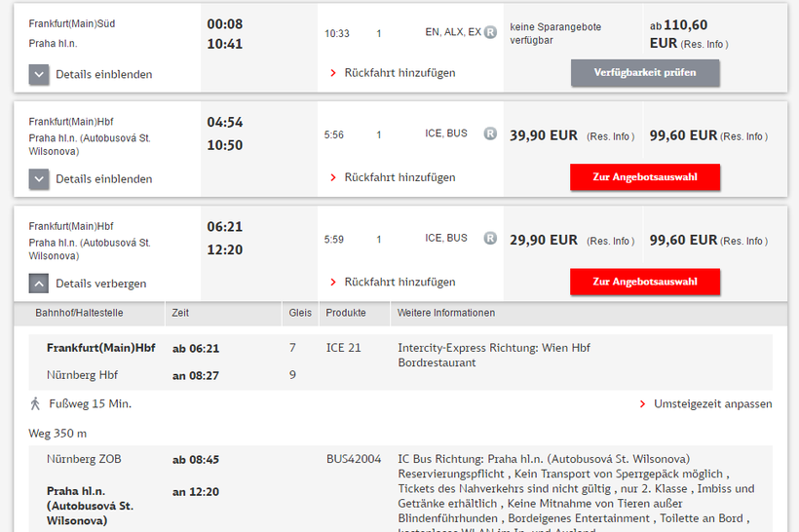Image resolution: width=799 pixels, height=532 pixels.
Task: Collapse details of the 06:21 connection
Action: [x=39, y=284]
